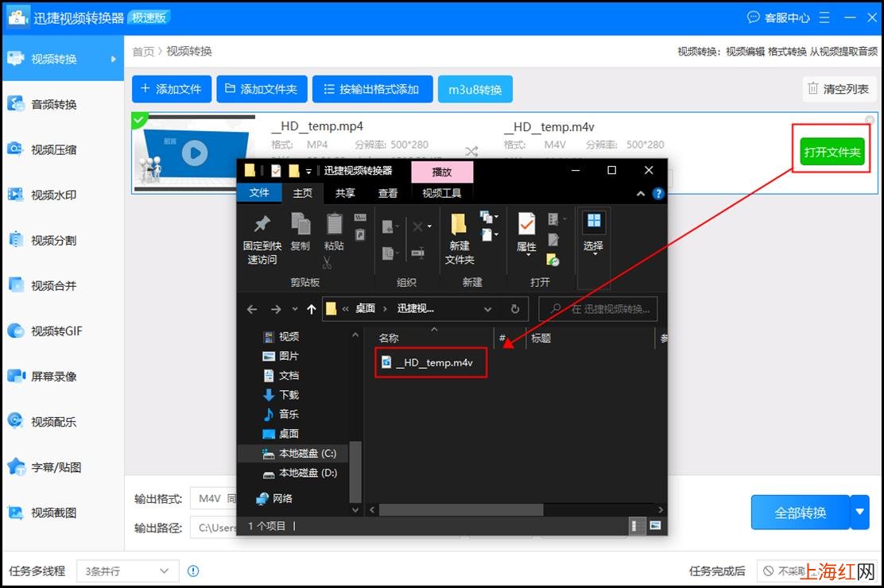Switch to the 主页 tab in Explorer

(x=302, y=193)
